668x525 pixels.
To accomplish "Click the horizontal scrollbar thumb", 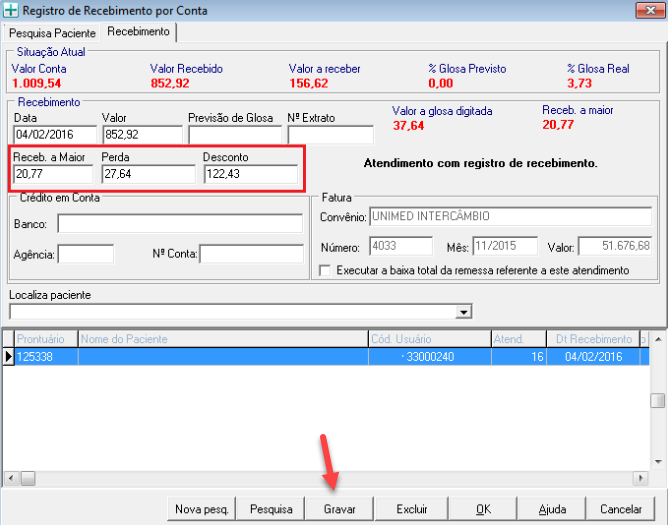I will coord(28,478).
